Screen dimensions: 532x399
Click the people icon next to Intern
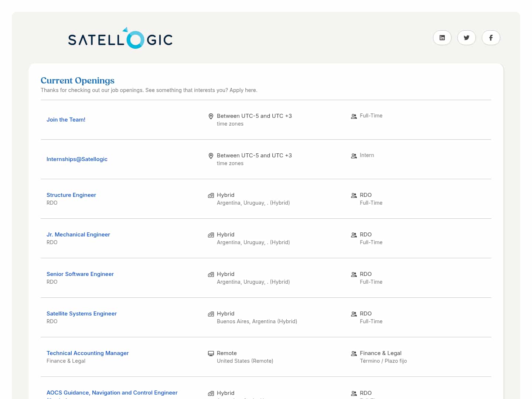354,156
